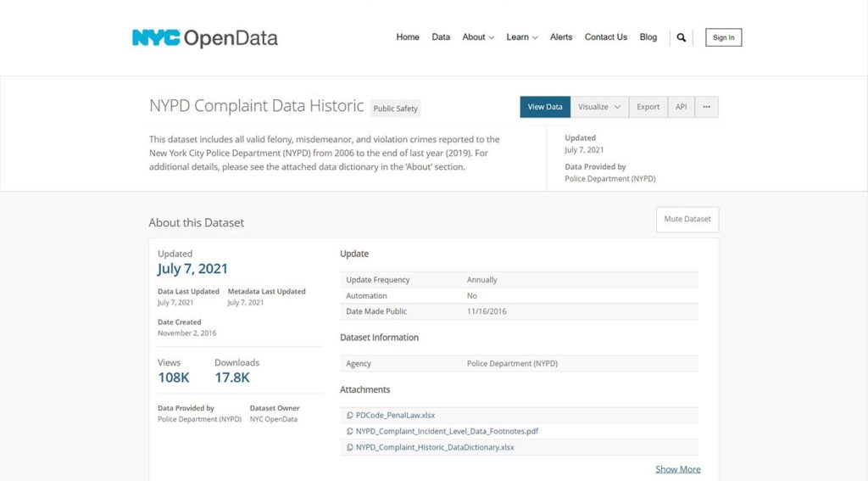Viewport: 868px width, 481px height.
Task: Click the NYPD Complaint Data Historic title
Action: (x=256, y=106)
